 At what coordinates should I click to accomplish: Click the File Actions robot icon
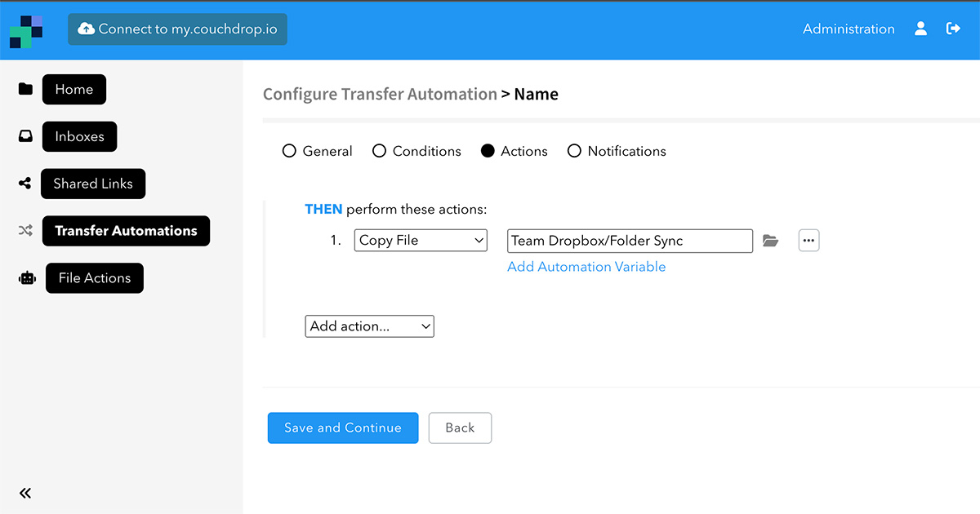point(27,277)
